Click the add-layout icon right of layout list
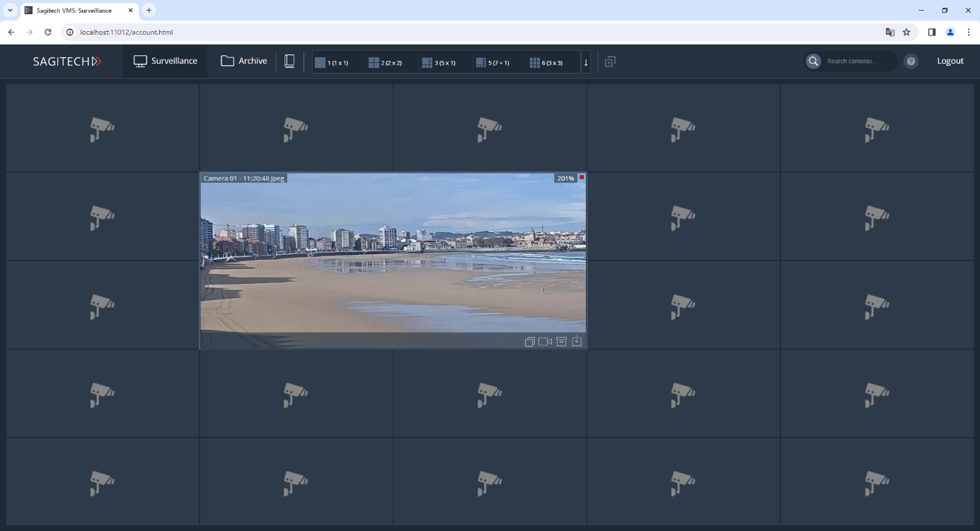The height and width of the screenshot is (531, 980). 610,62
